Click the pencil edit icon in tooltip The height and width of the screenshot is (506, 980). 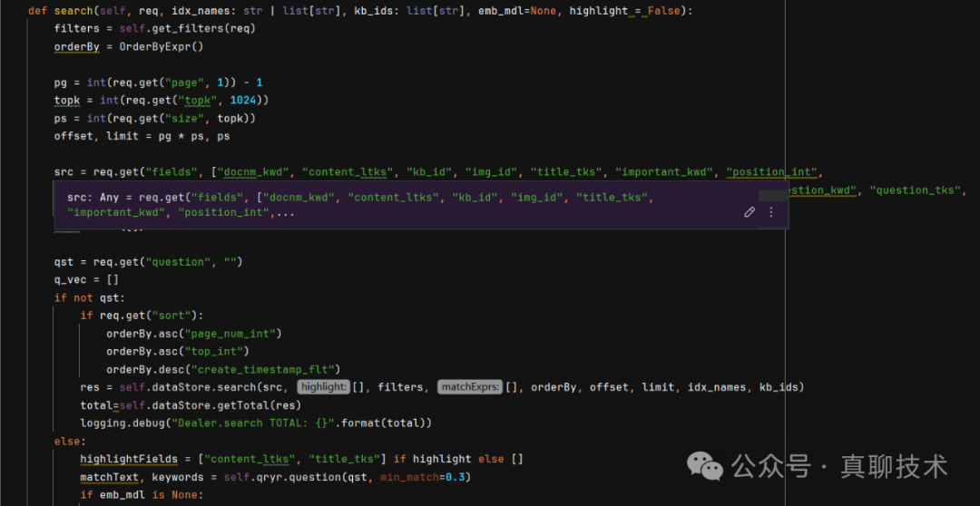point(750,212)
